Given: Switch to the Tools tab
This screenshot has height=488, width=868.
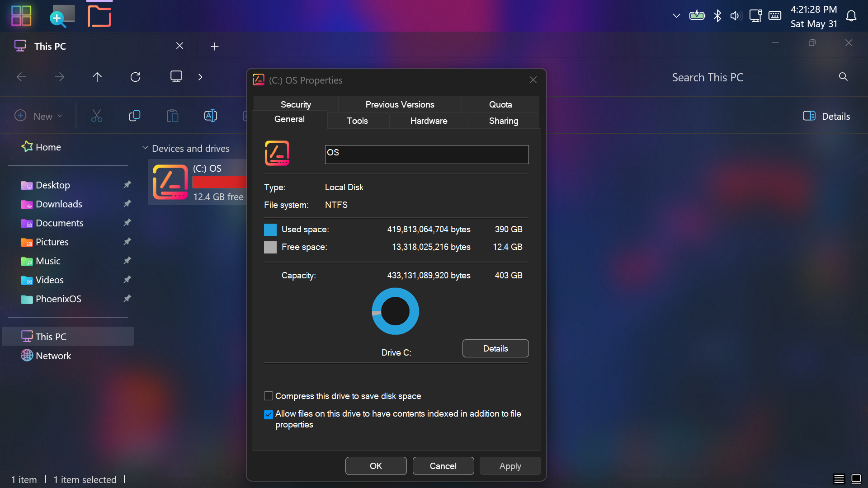Looking at the screenshot, I should (357, 121).
